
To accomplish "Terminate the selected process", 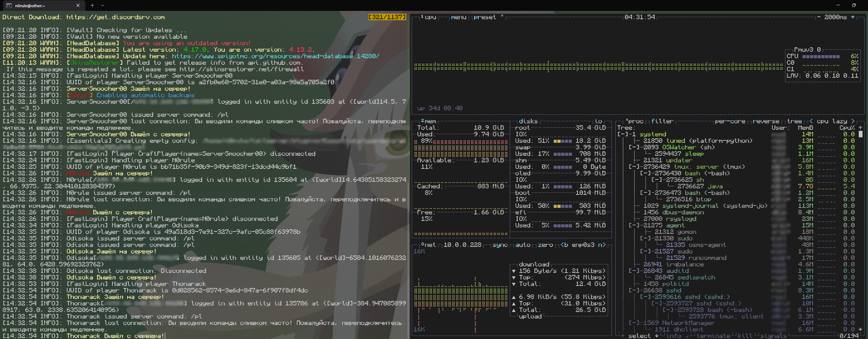I will pos(713,336).
